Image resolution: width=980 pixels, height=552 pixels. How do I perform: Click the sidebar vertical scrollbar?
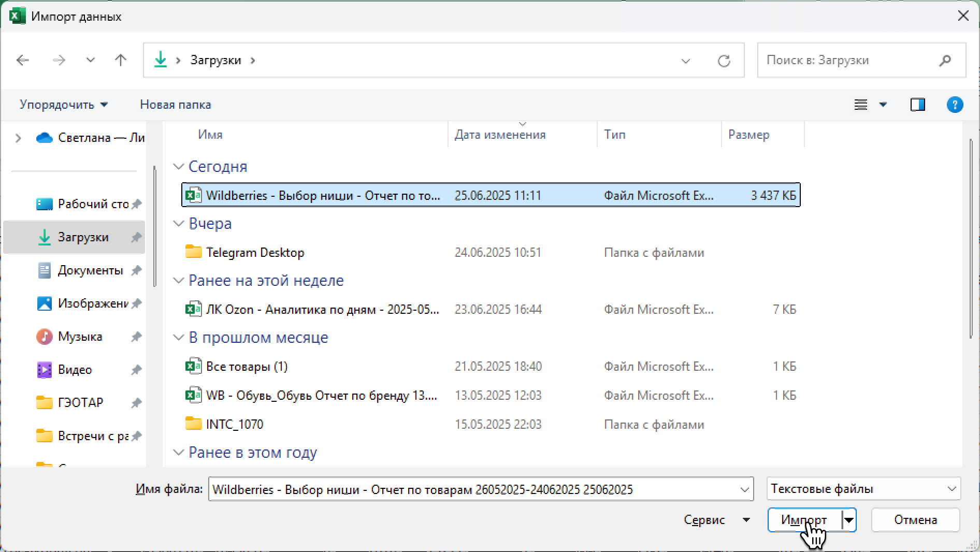coord(155,226)
